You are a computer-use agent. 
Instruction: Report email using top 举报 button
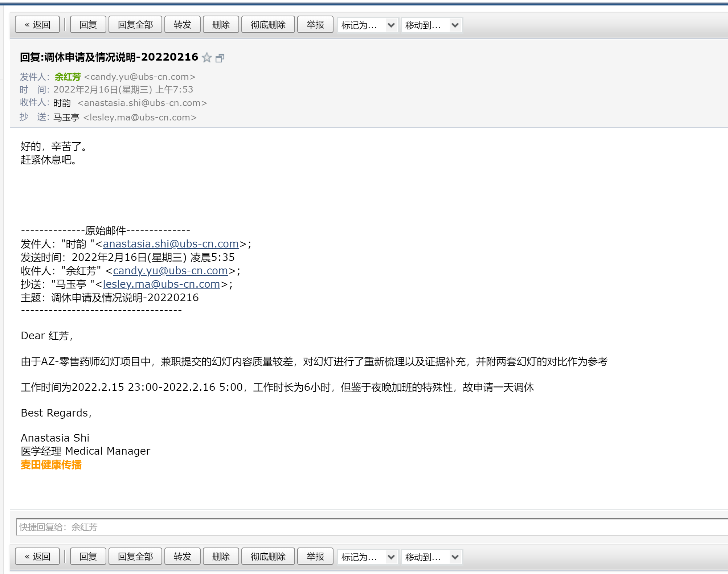coord(315,25)
